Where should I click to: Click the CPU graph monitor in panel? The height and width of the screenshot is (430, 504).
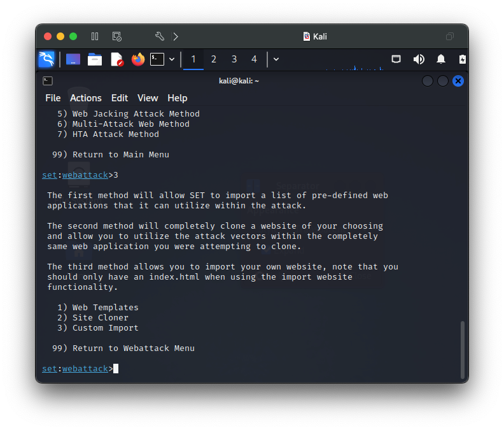click(354, 61)
